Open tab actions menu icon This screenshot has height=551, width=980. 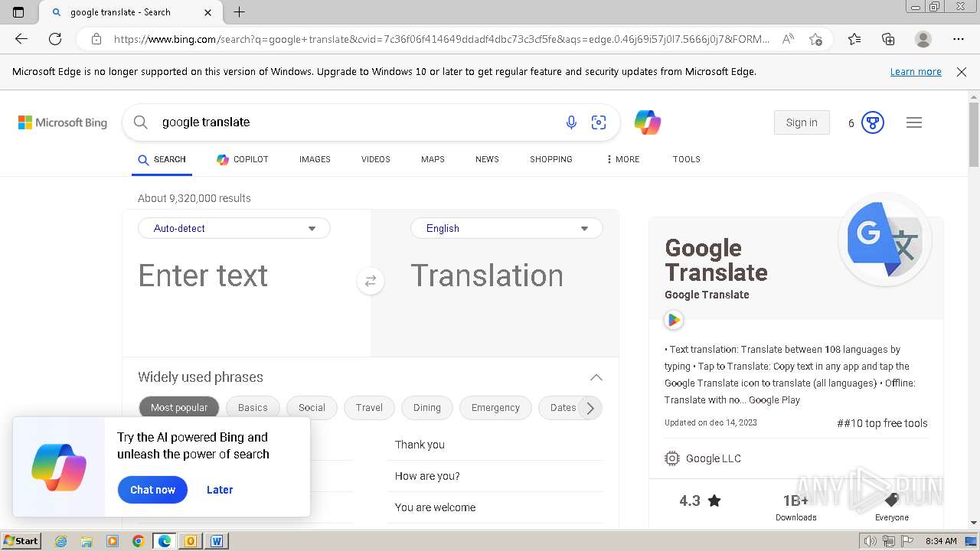click(18, 12)
